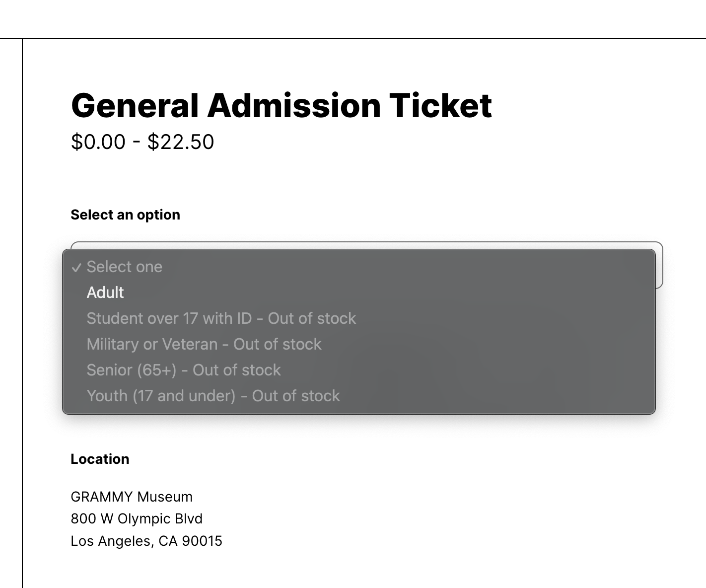
Task: Select 'Youth (17 and under)' dropdown entry
Action: point(213,396)
